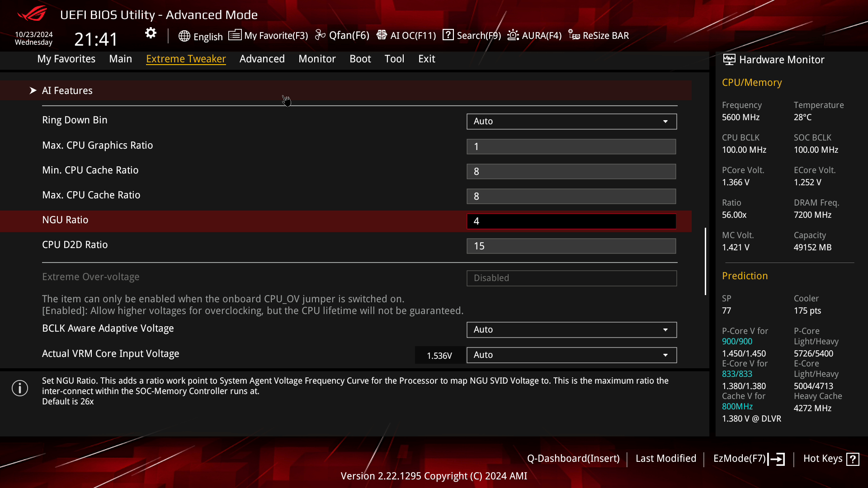
Task: Open Ring Down Bin dropdown
Action: (571, 121)
